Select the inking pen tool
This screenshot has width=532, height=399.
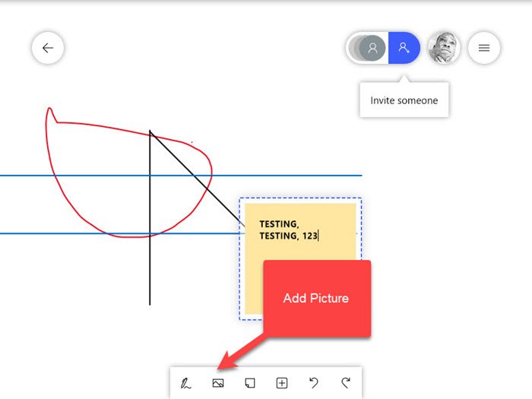point(185,383)
